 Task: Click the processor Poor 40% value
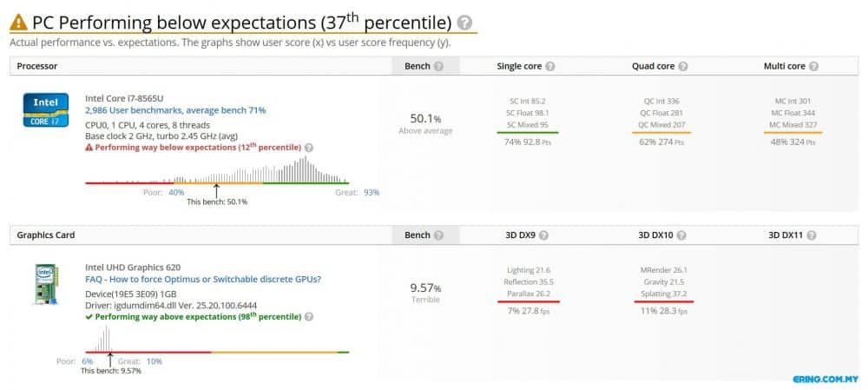[176, 193]
